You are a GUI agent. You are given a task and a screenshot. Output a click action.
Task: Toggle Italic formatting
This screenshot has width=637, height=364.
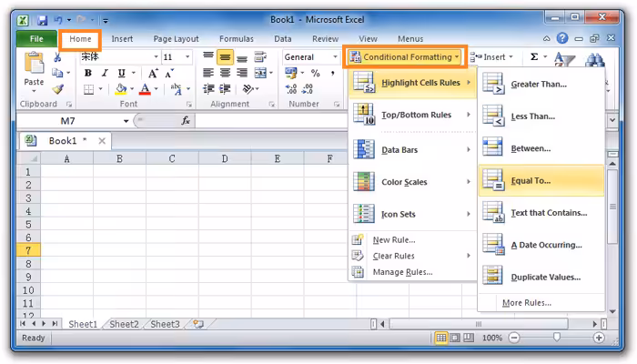tap(105, 73)
